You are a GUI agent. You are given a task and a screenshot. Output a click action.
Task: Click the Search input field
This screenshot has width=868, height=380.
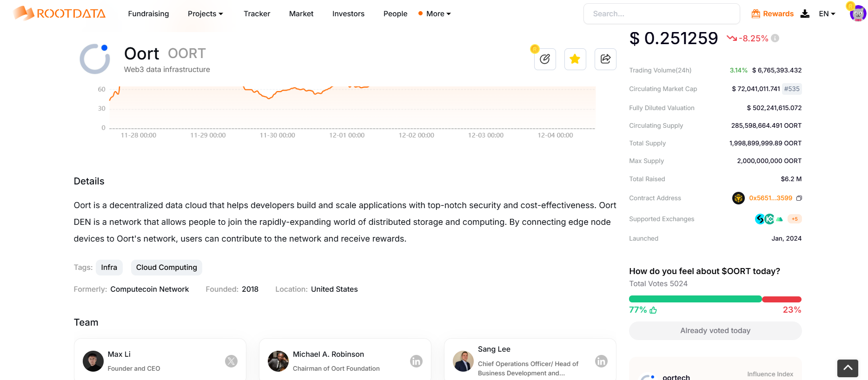[662, 14]
